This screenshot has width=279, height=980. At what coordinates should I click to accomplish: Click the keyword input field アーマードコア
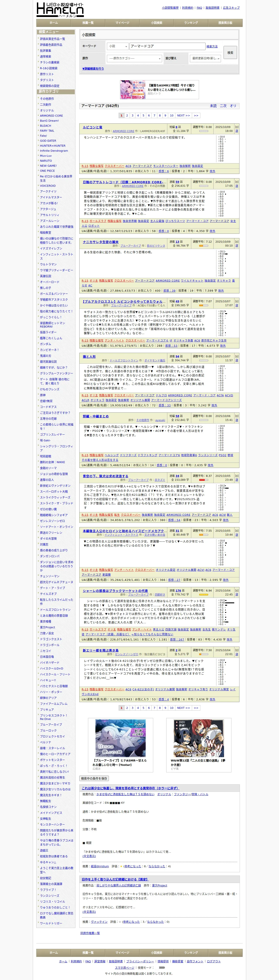tap(167, 46)
